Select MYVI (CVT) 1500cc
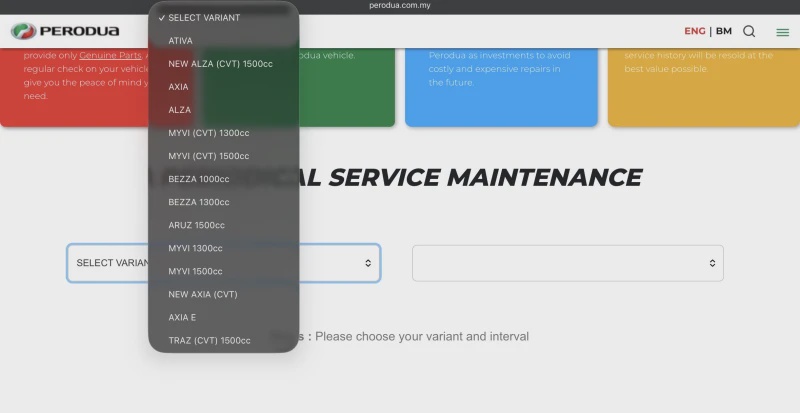 point(223,156)
